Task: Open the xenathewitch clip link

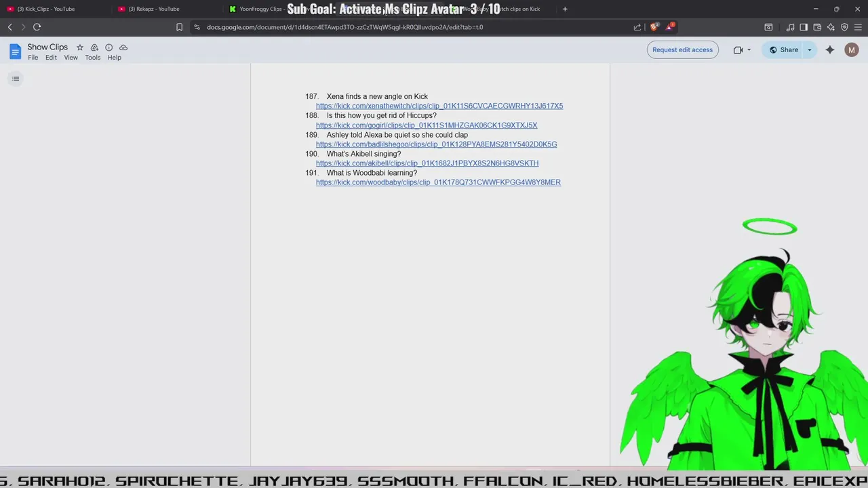Action: point(439,106)
